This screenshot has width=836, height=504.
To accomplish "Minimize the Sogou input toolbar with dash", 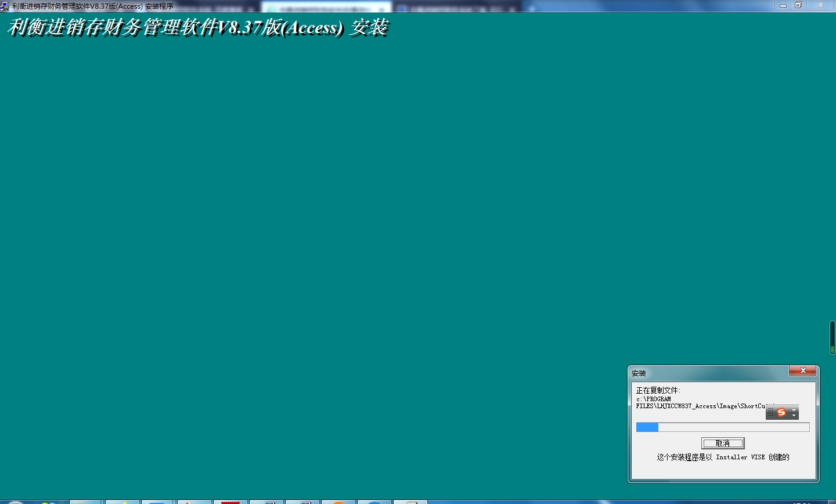I will point(794,409).
